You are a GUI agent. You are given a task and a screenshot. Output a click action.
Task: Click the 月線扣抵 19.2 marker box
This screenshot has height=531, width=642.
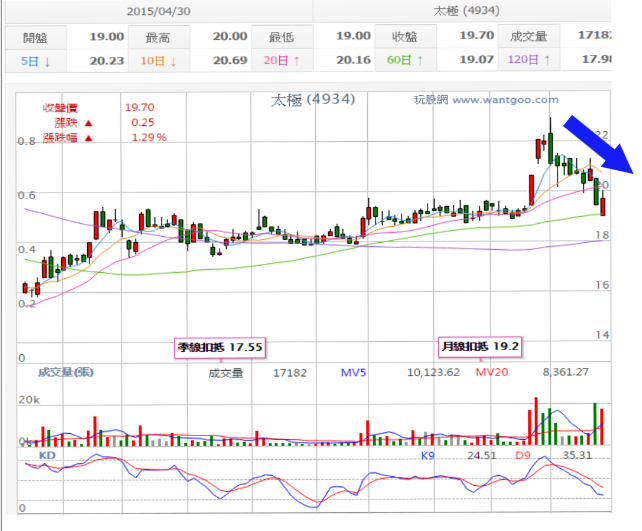(480, 347)
